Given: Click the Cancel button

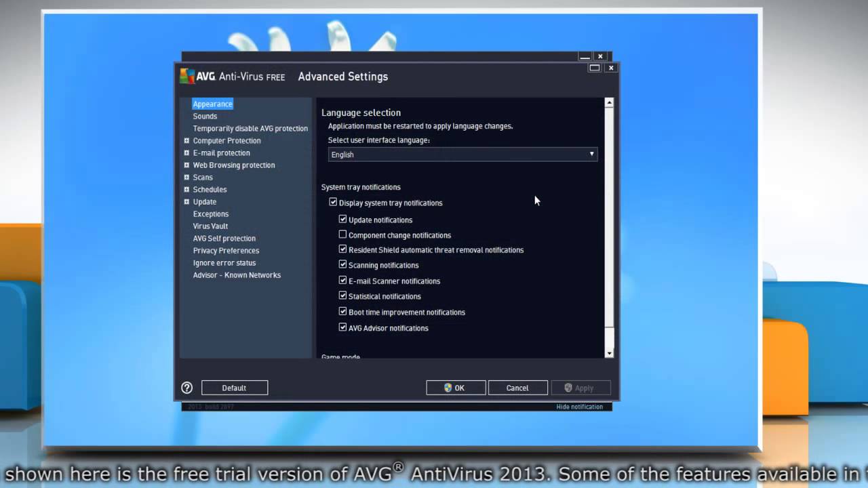Looking at the screenshot, I should pos(517,388).
